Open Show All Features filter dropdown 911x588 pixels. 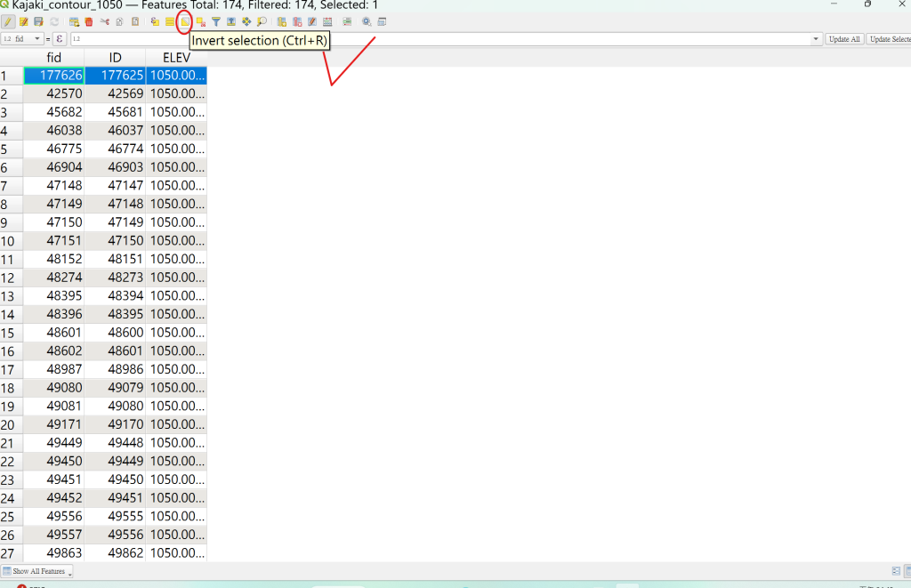(37, 571)
